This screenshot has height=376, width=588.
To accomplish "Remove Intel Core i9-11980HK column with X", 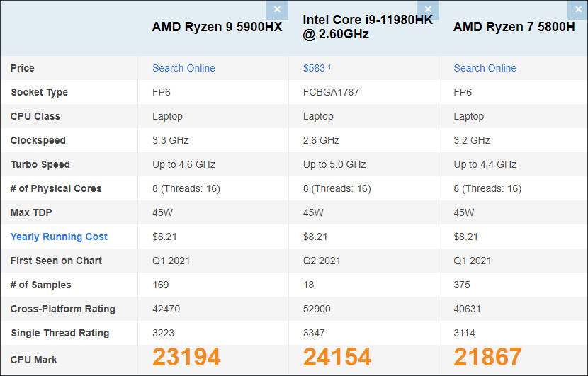I will pos(427,10).
